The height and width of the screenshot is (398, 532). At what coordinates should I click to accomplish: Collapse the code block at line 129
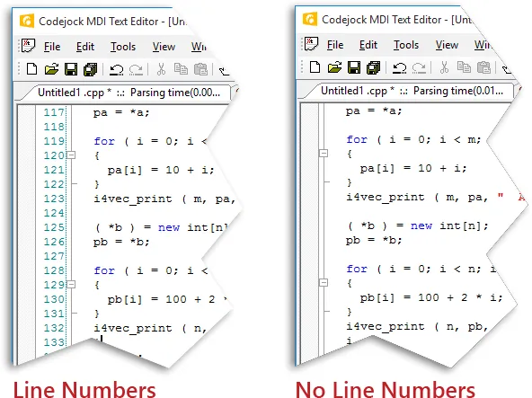click(71, 284)
